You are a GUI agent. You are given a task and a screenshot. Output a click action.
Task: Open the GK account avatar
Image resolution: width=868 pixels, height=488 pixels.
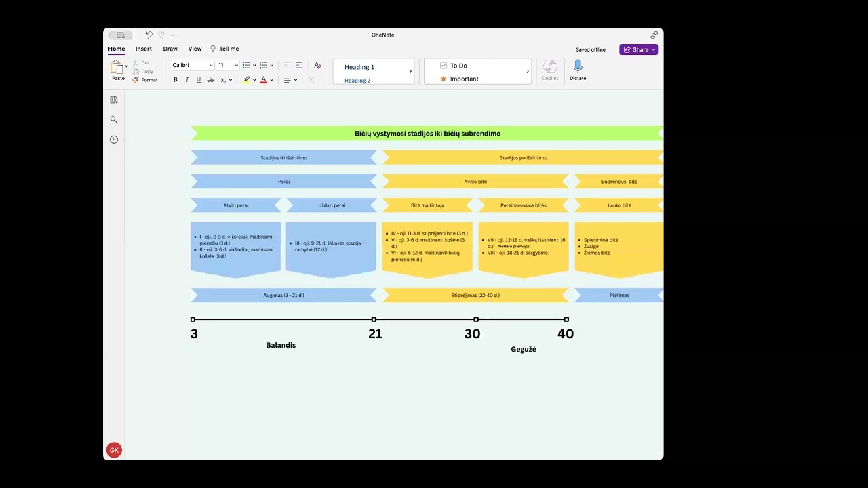[114, 450]
